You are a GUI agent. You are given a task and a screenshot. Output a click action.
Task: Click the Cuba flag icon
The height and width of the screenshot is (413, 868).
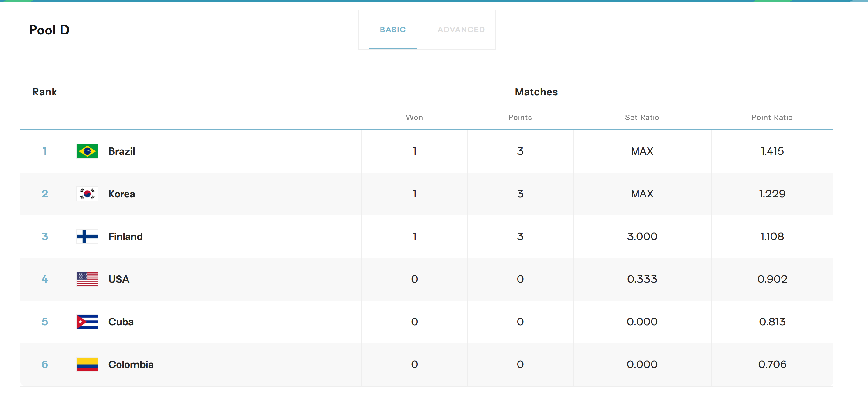tap(87, 322)
